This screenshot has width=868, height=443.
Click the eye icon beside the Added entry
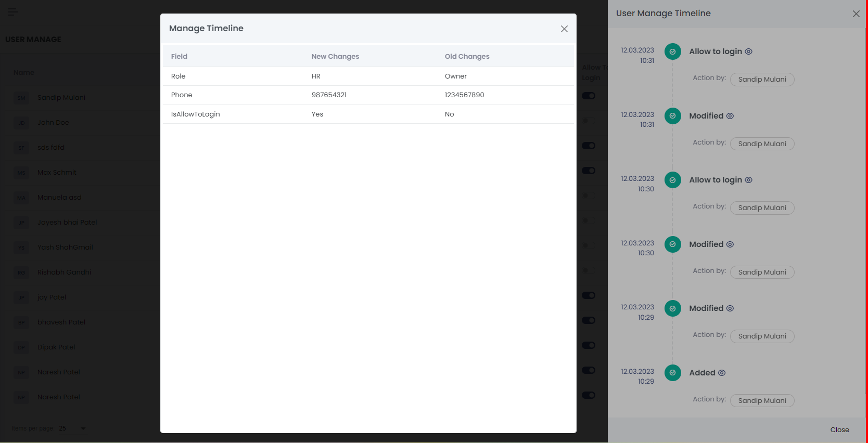[722, 373]
